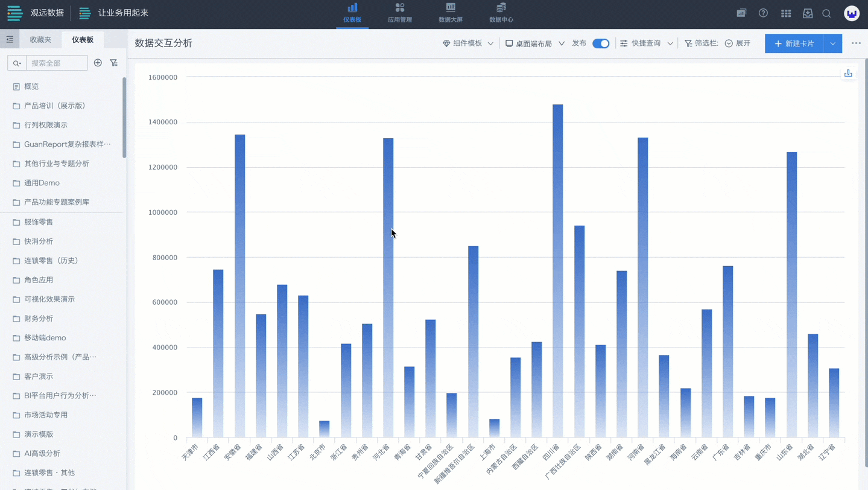Open the 组件模板 dropdown

[468, 43]
